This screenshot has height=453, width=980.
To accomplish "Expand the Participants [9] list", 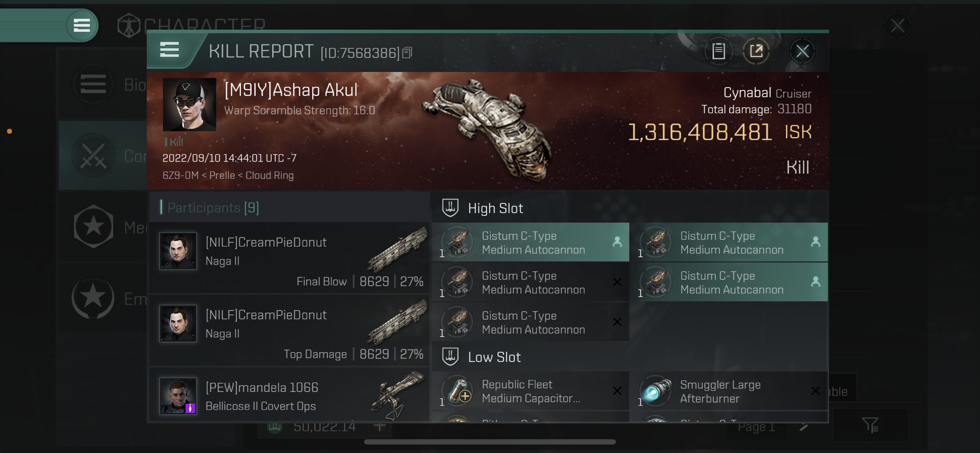I will point(213,208).
